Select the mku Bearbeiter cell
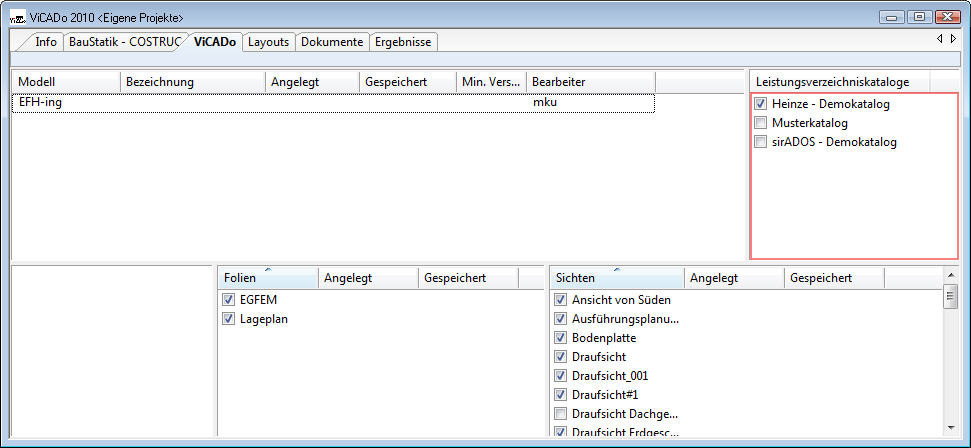This screenshot has height=448, width=971. coord(545,102)
